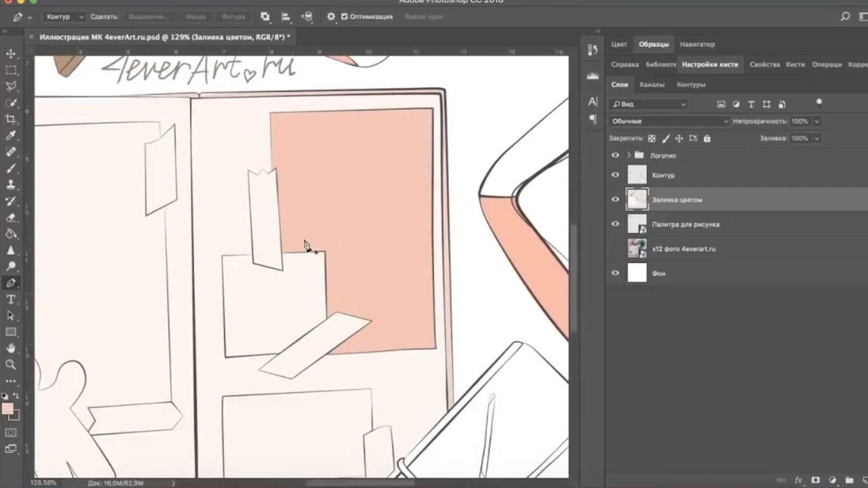This screenshot has height=488, width=868.
Task: Open the Вид layer filter dropdown
Action: pos(648,104)
